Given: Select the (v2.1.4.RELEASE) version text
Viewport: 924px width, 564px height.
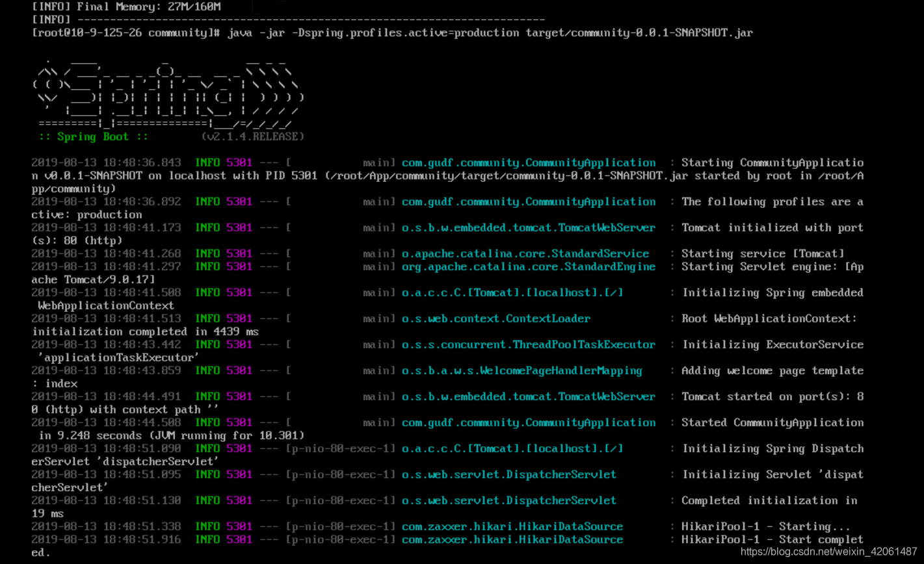Looking at the screenshot, I should point(252,137).
